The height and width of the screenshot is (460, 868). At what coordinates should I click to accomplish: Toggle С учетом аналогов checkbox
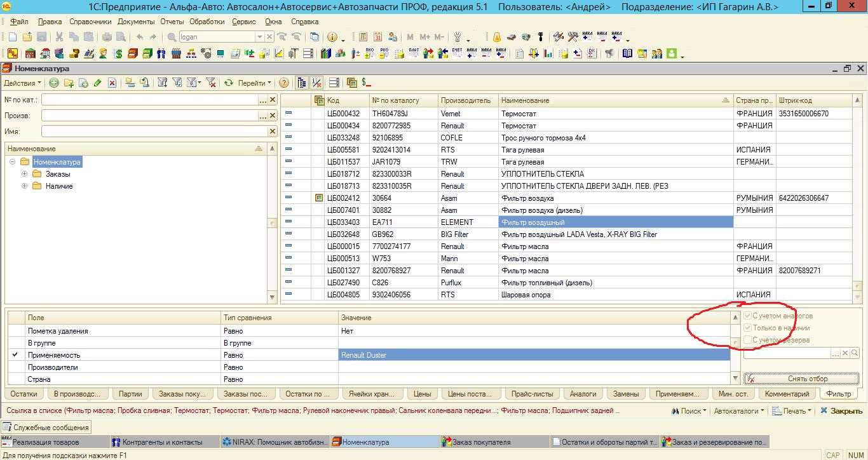(748, 316)
